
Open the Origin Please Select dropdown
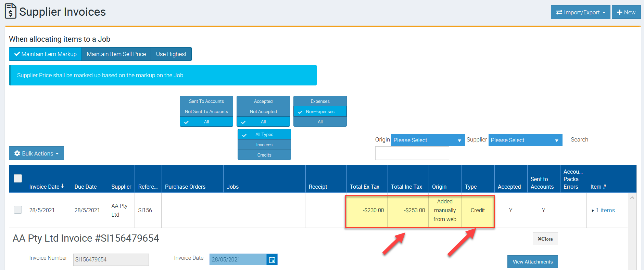(x=428, y=140)
